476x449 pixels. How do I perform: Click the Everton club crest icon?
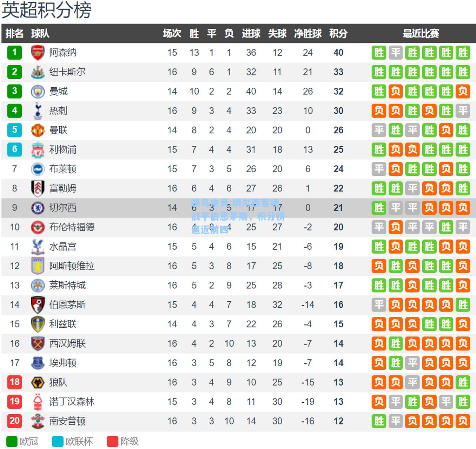[38, 363]
